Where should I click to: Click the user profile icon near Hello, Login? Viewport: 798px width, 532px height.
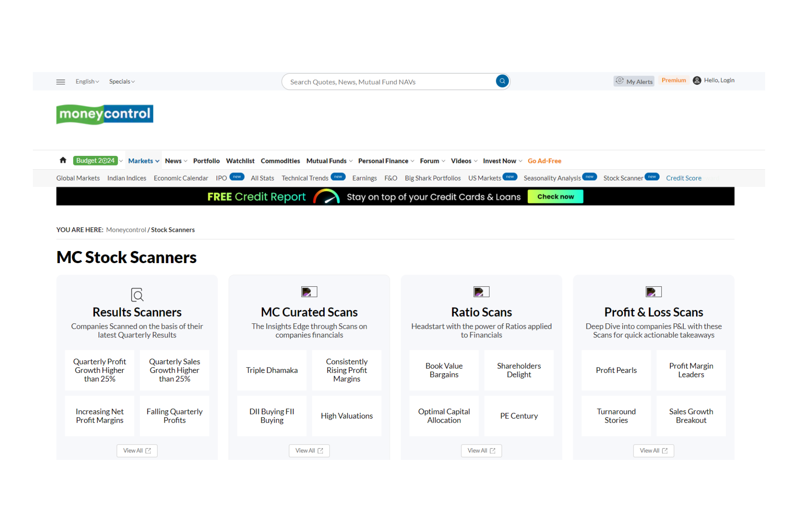tap(697, 80)
